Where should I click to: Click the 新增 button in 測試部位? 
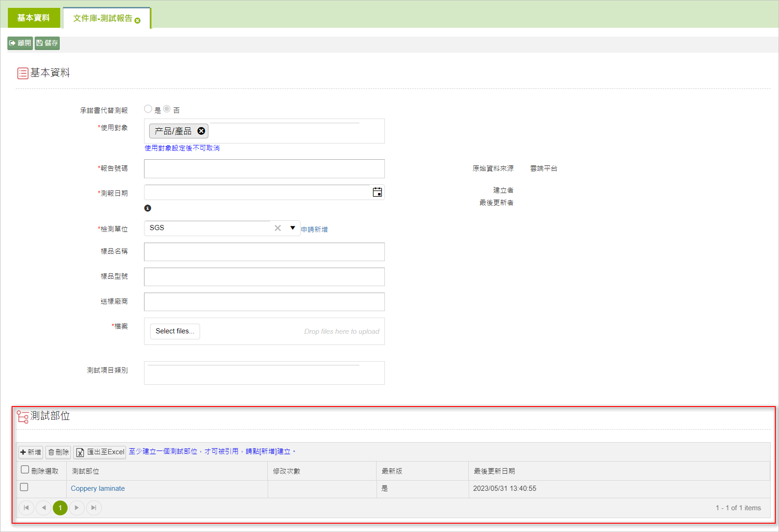(31, 452)
